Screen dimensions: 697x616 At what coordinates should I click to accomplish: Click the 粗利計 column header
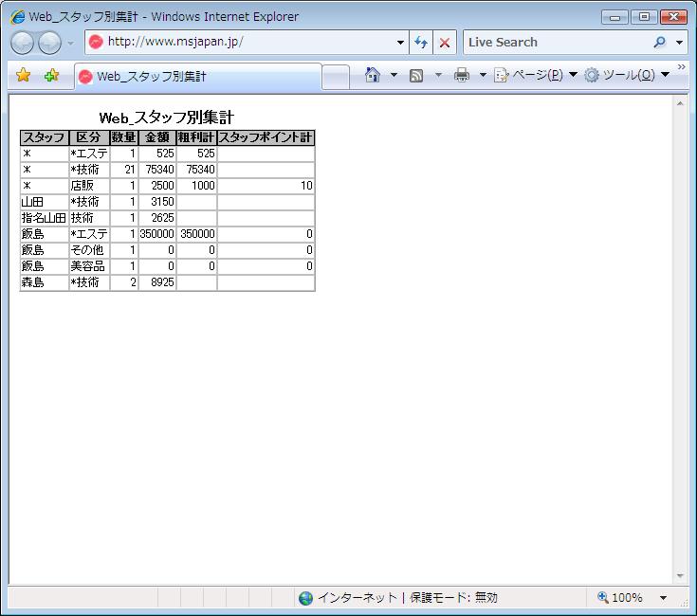196,137
